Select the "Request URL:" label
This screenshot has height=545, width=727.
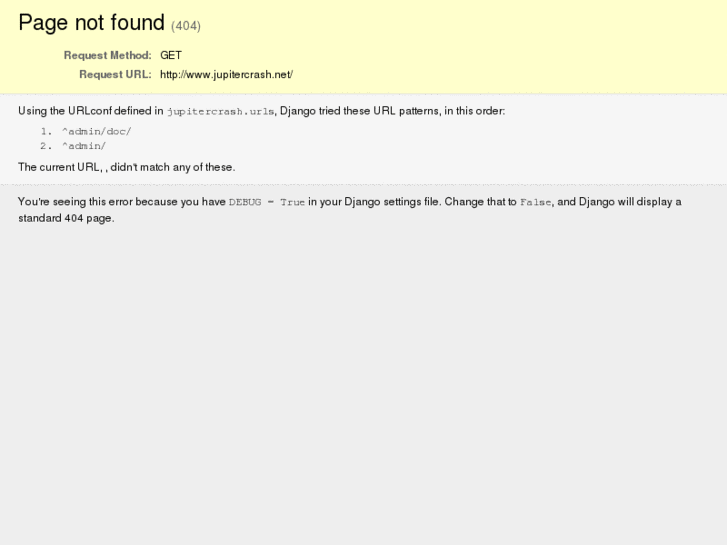click(115, 74)
